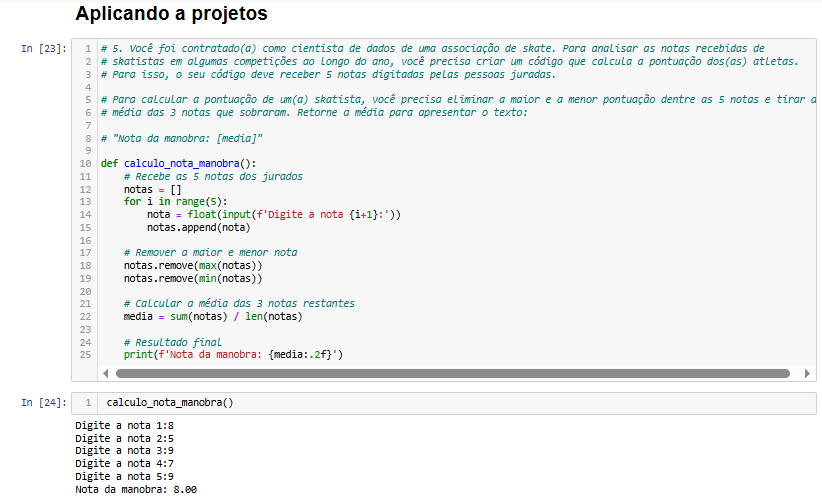Click the comment '# Remover a maior e menor nota'
The image size is (822, 499).
coord(210,253)
